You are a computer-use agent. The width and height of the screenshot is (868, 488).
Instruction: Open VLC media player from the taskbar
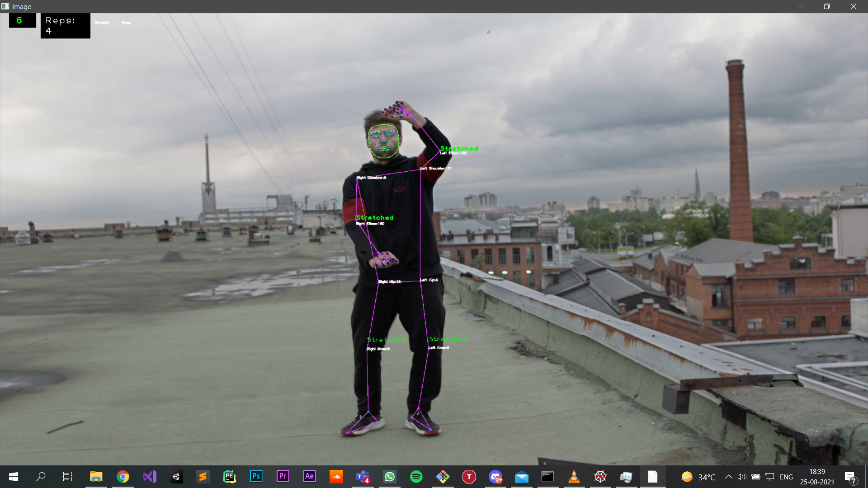[574, 477]
